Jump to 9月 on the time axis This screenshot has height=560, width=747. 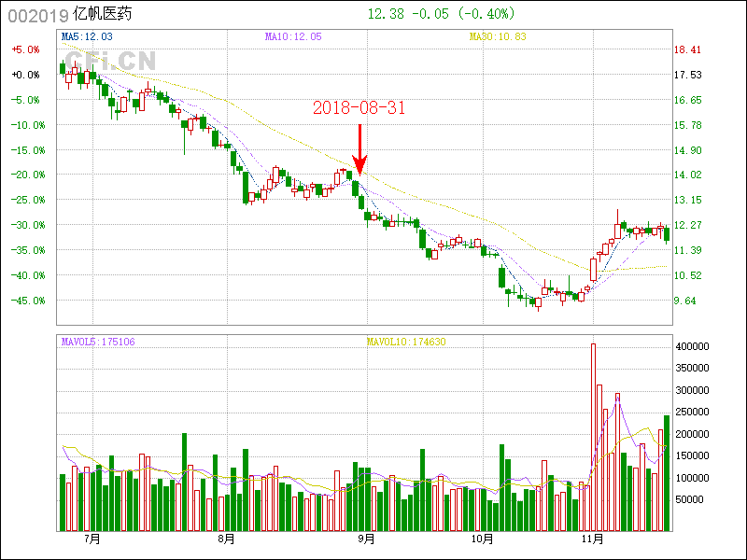pyautogui.click(x=366, y=539)
